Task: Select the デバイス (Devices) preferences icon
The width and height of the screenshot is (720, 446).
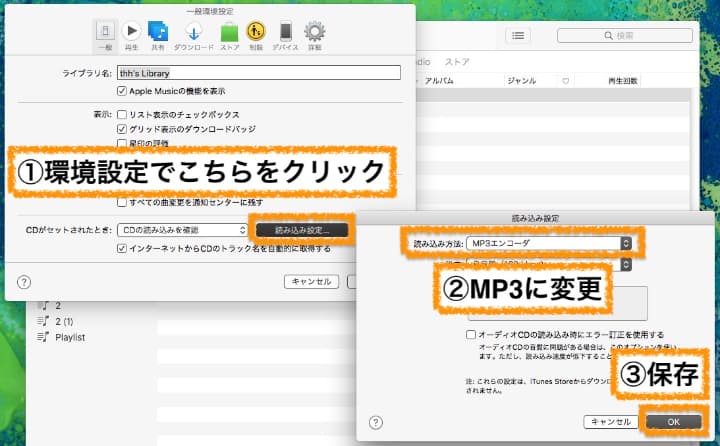Action: (x=286, y=34)
